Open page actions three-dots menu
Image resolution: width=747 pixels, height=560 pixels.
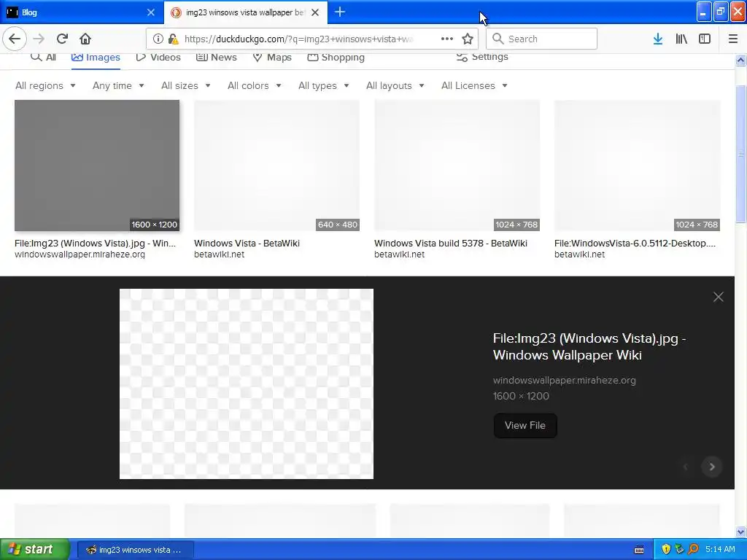tap(447, 39)
